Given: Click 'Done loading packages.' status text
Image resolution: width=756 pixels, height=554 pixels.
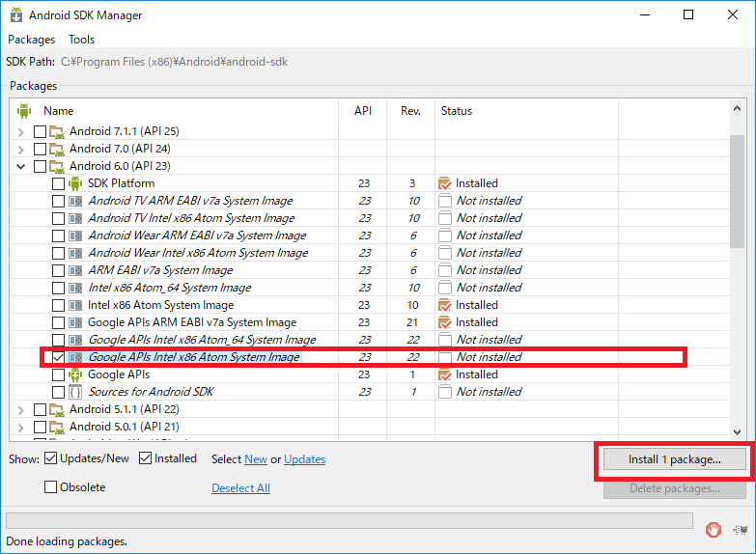Looking at the screenshot, I should (x=67, y=542).
